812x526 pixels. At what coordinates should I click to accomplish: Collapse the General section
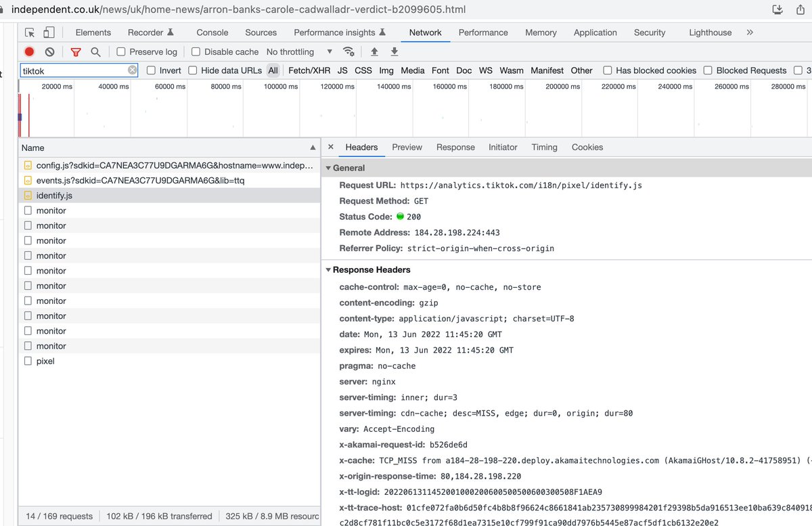(329, 168)
